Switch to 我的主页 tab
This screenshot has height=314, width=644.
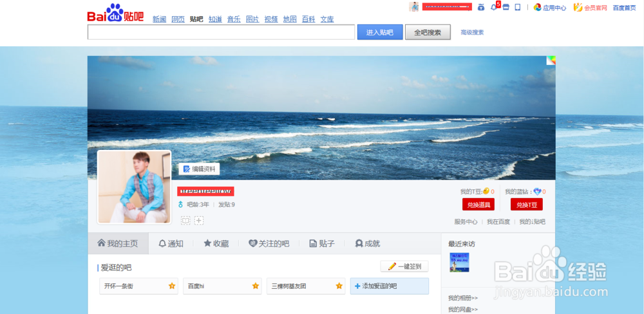pyautogui.click(x=118, y=243)
